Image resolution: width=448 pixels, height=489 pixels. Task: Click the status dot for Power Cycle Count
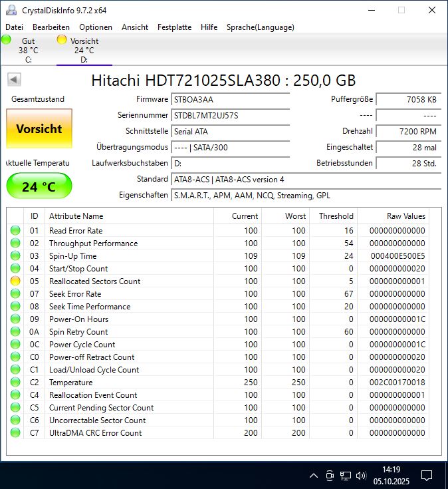(x=15, y=344)
